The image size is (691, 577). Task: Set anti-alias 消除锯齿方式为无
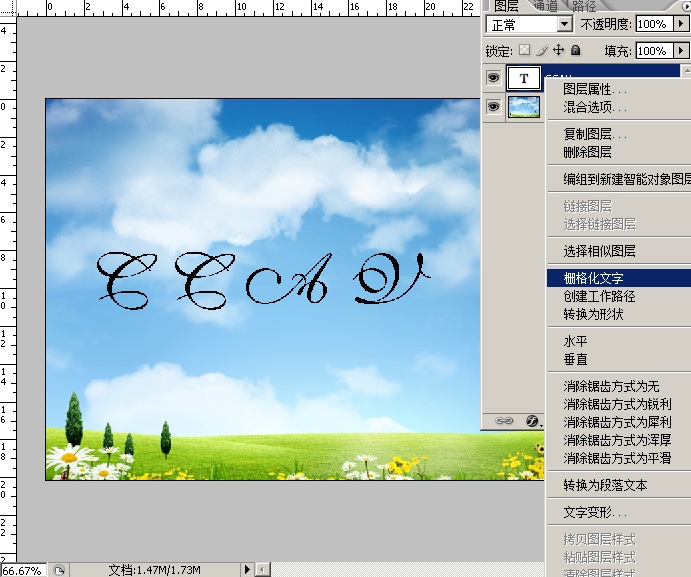pos(611,387)
